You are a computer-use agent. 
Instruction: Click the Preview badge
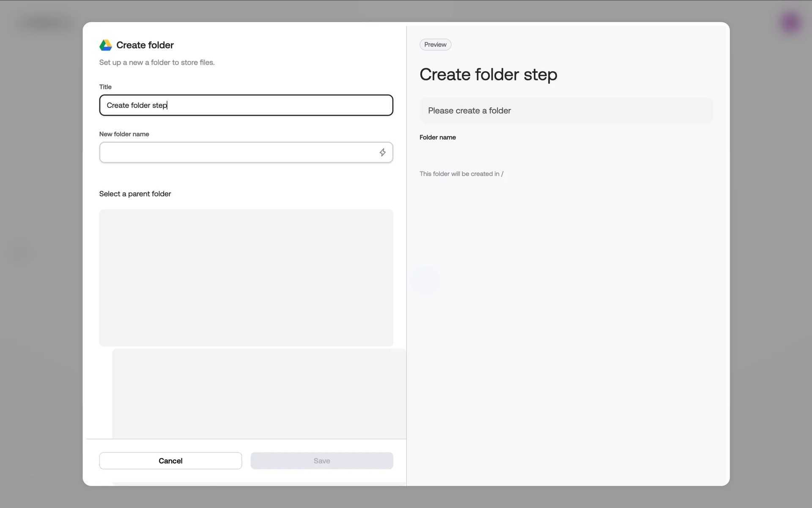coord(435,44)
